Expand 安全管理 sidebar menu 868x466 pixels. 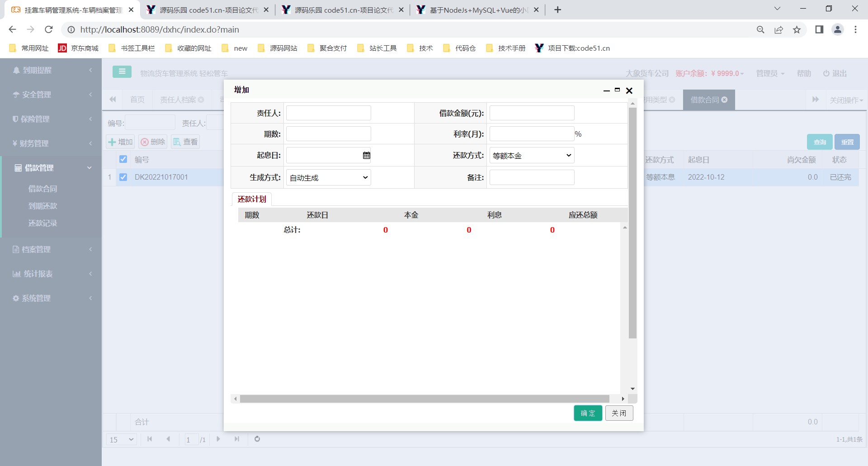[x=51, y=95]
